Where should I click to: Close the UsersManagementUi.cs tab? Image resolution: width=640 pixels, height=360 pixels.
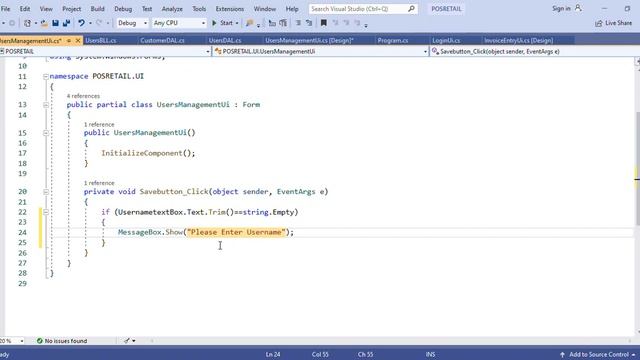78,40
